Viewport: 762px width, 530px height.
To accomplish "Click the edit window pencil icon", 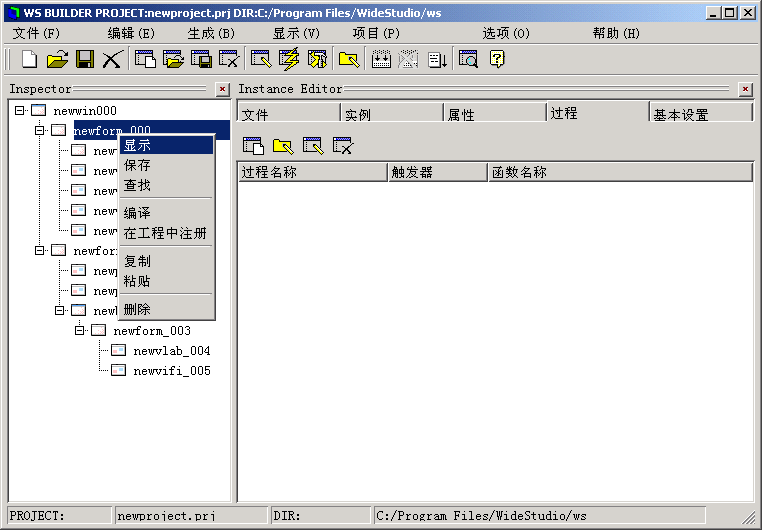I will pyautogui.click(x=261, y=59).
